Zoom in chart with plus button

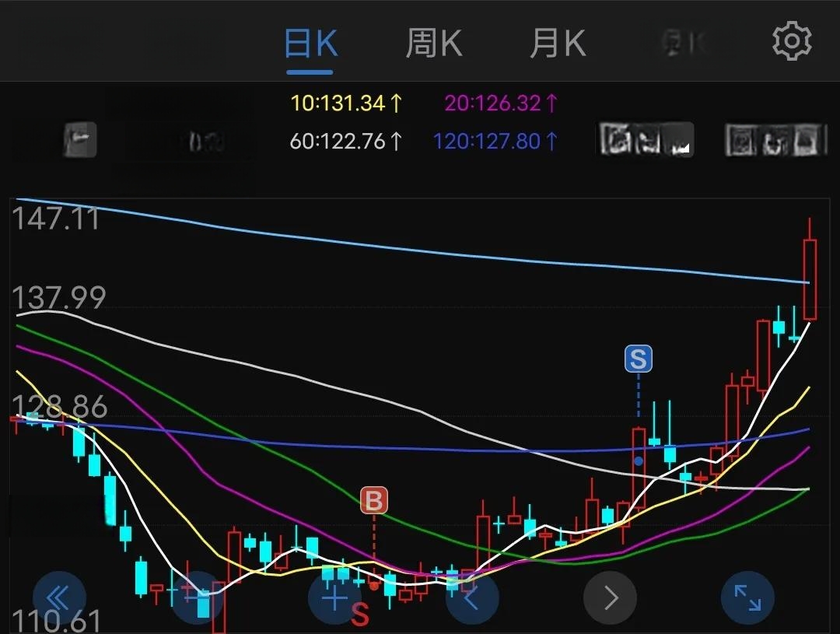click(334, 597)
